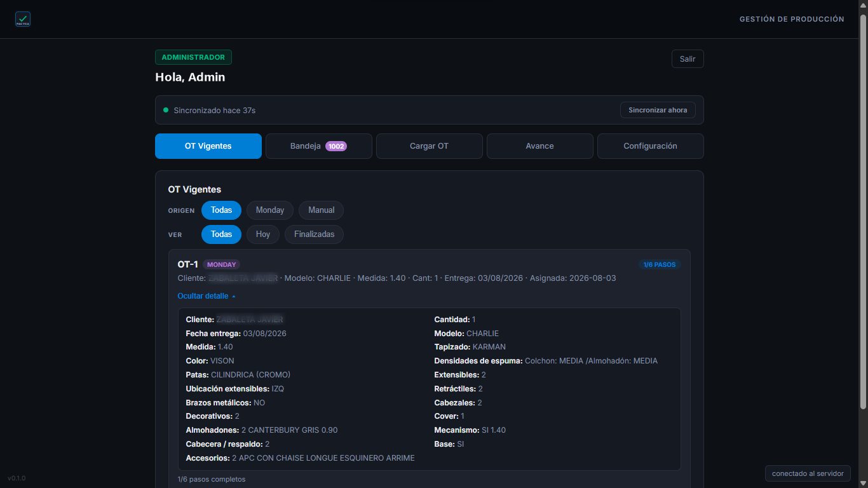Click the page vertical scrollbar
The width and height of the screenshot is (868, 488).
click(863, 212)
